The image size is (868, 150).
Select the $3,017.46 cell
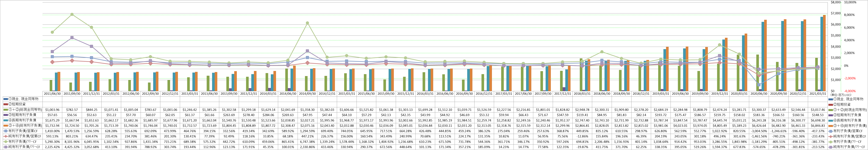coord(818,110)
